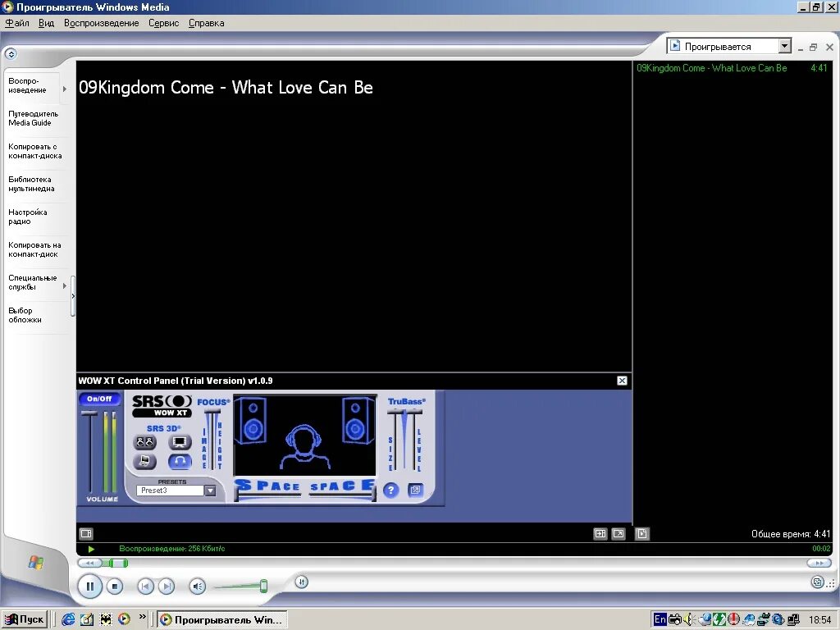Image resolution: width=840 pixels, height=630 pixels.
Task: Open Копировать с компакт-диска
Action: tap(34, 151)
